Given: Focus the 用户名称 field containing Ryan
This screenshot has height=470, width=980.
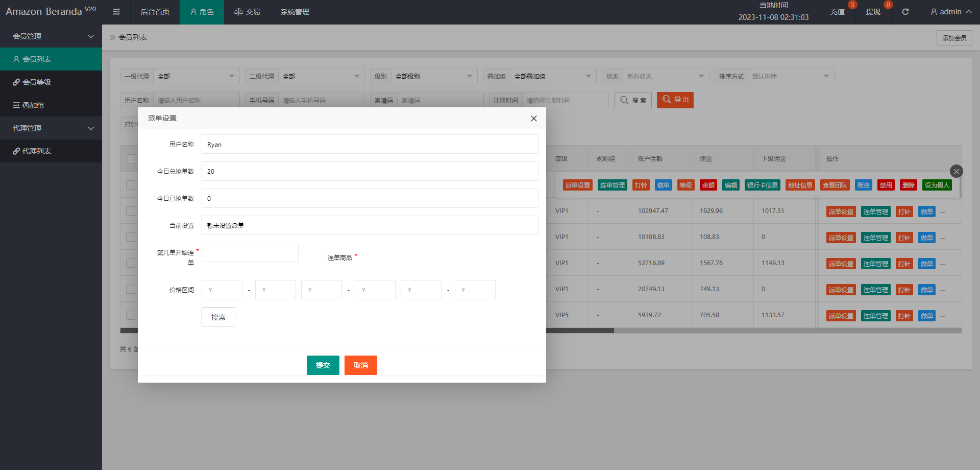Looking at the screenshot, I should pyautogui.click(x=370, y=144).
